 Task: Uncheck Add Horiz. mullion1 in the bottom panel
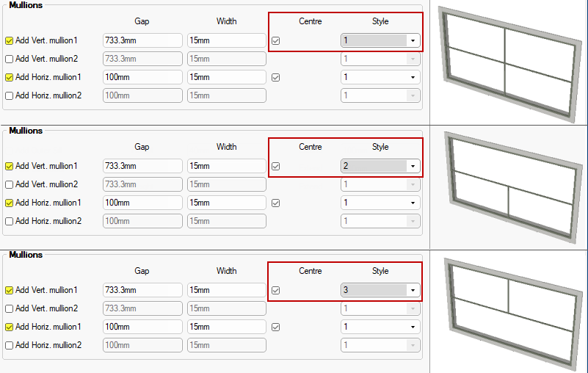10,327
